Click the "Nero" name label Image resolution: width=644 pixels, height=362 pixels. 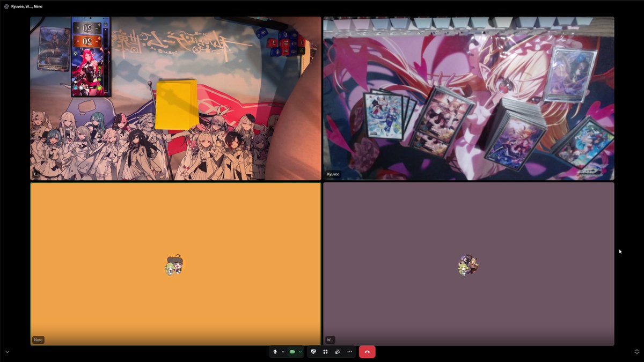coord(38,340)
